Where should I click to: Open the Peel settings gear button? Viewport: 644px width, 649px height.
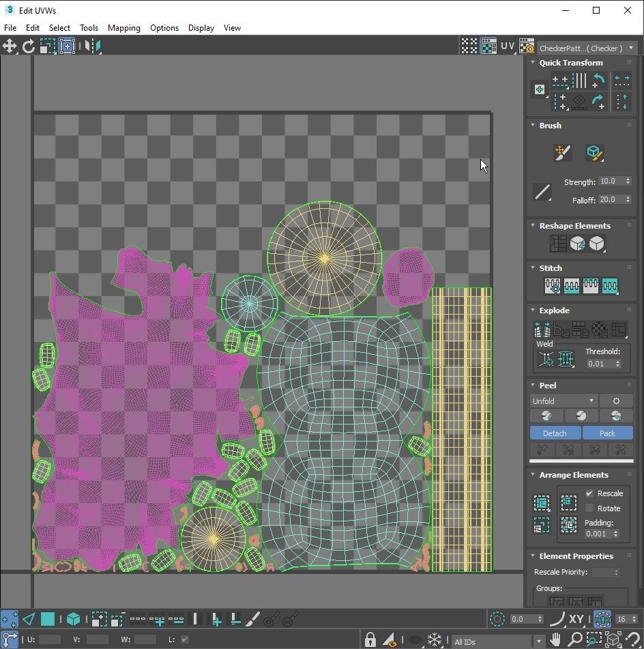(x=616, y=401)
